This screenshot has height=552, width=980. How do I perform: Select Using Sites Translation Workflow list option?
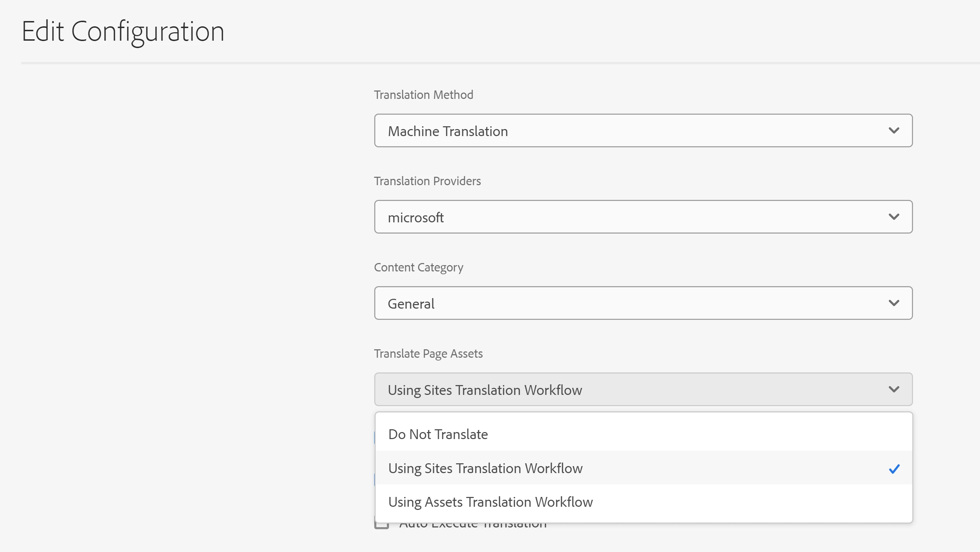485,468
